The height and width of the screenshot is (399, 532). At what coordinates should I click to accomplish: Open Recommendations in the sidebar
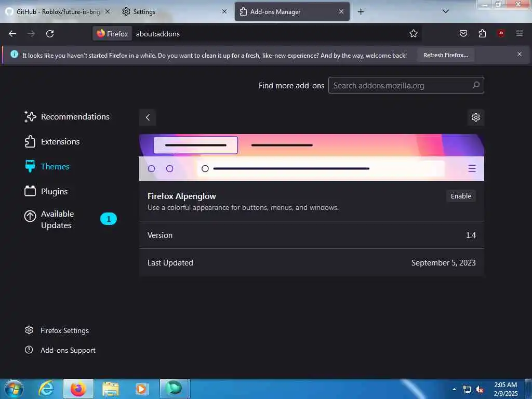coord(67,117)
